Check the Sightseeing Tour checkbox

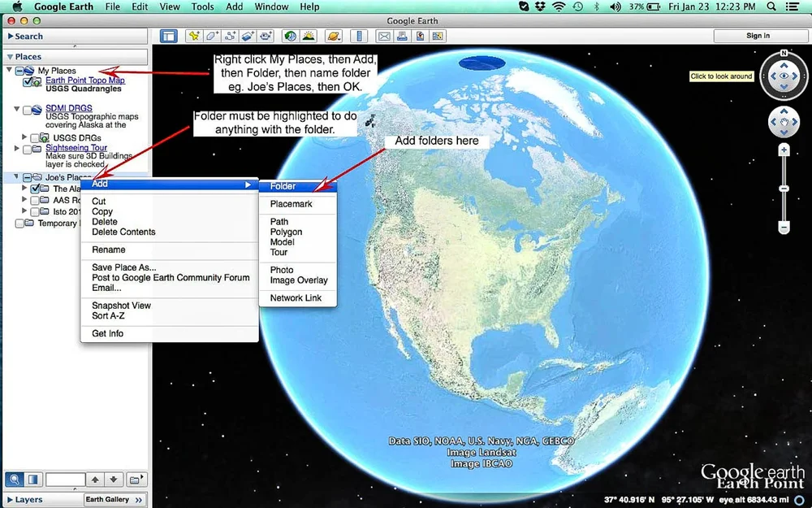27,150
